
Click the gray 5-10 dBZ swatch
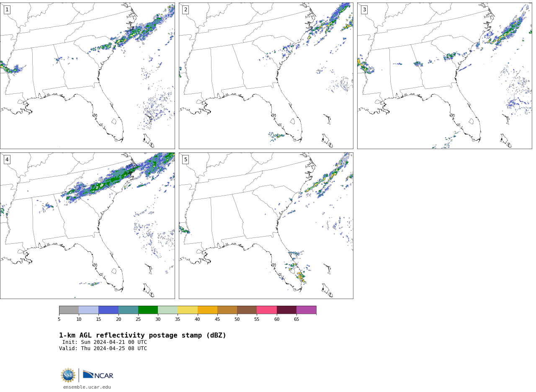pos(69,310)
